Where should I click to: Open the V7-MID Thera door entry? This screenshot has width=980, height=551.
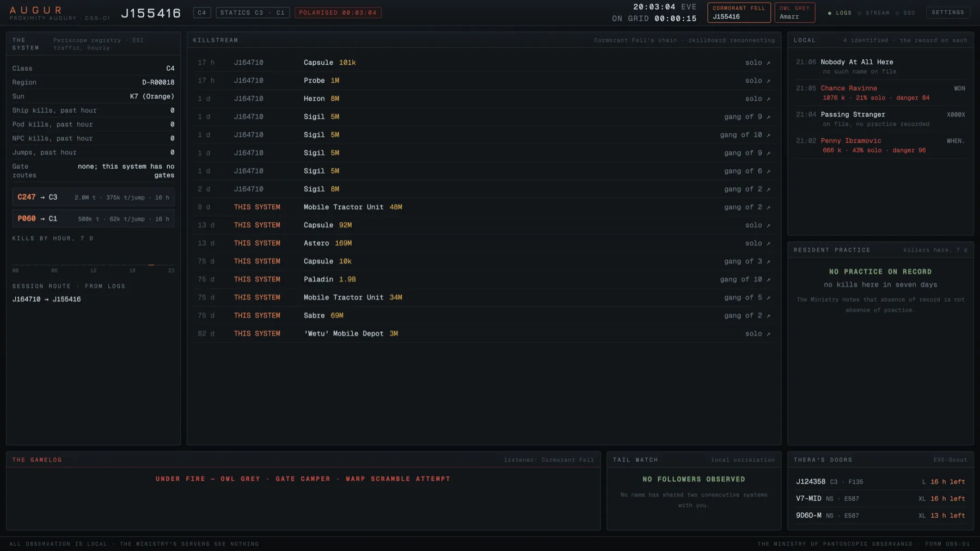click(880, 499)
